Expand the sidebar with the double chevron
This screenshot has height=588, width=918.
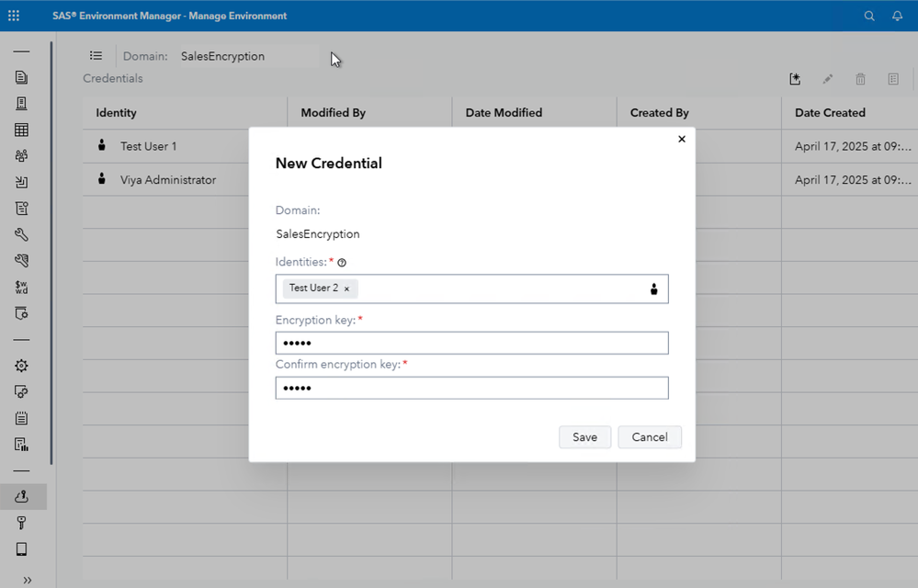tap(27, 580)
